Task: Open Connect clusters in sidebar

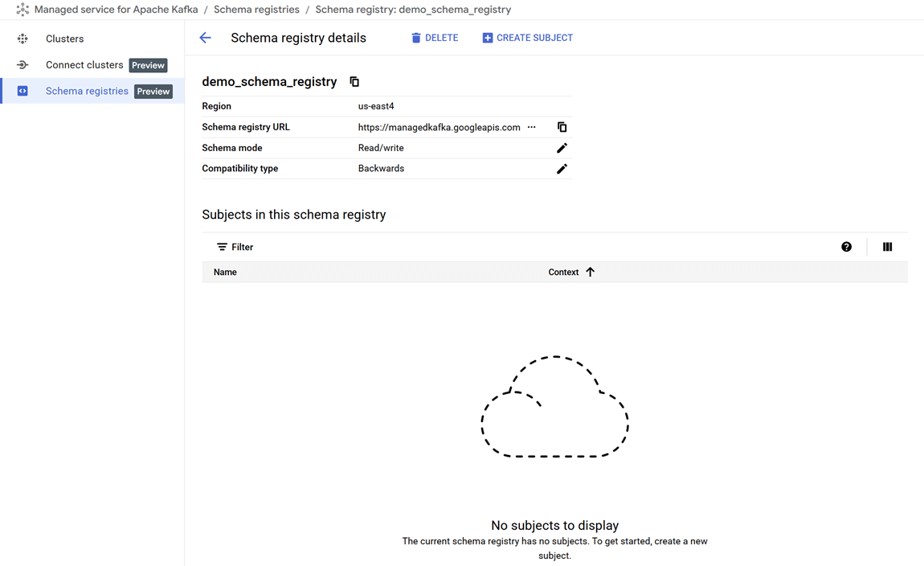Action: tap(84, 65)
